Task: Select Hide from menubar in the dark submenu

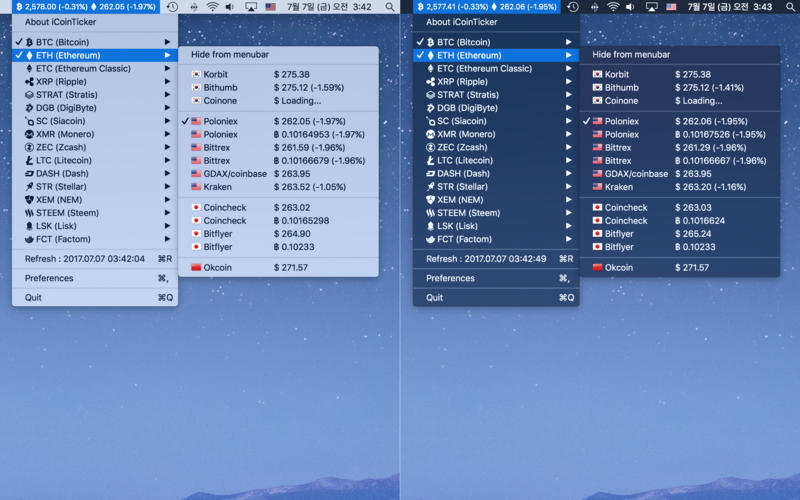Action: [x=631, y=55]
